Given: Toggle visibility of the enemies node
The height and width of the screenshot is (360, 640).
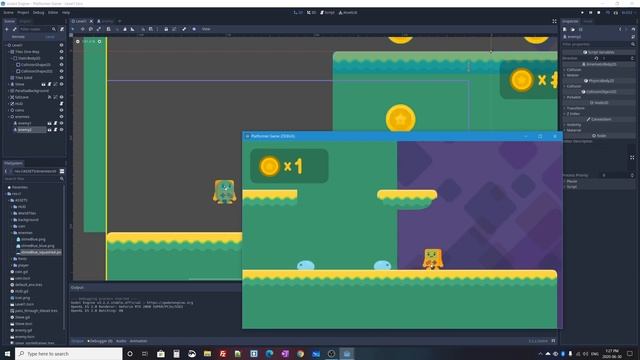Looking at the screenshot, I should (x=61, y=117).
